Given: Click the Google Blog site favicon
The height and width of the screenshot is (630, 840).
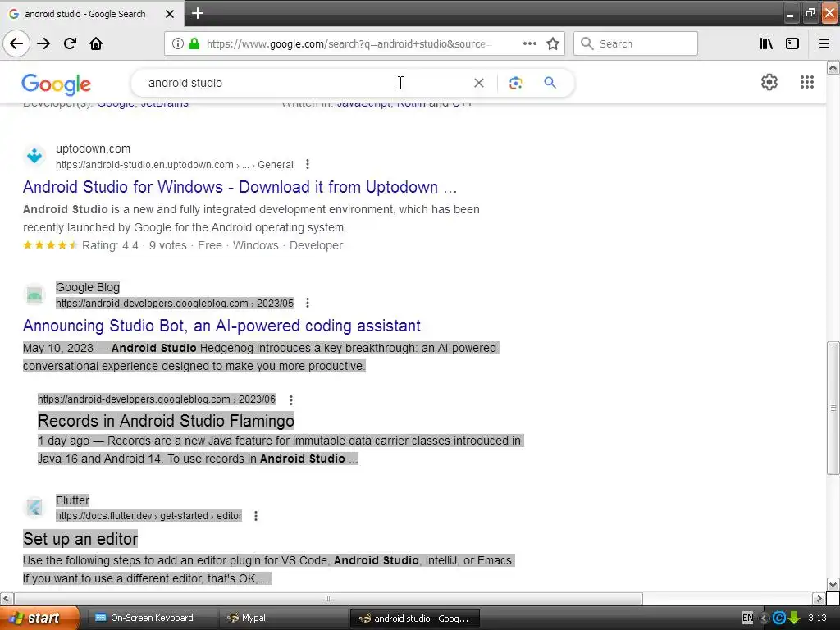Looking at the screenshot, I should 34,294.
